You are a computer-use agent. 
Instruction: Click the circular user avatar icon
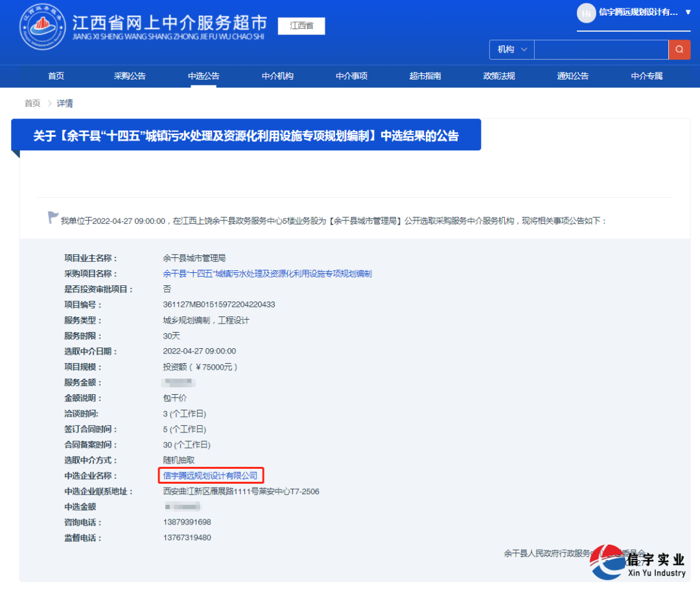[x=586, y=13]
